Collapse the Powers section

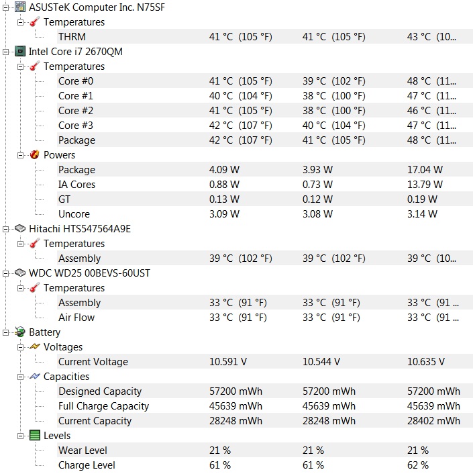(x=20, y=155)
